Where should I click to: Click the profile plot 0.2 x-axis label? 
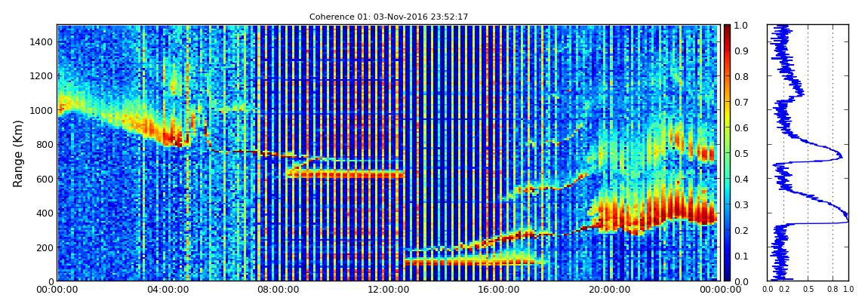tap(784, 290)
